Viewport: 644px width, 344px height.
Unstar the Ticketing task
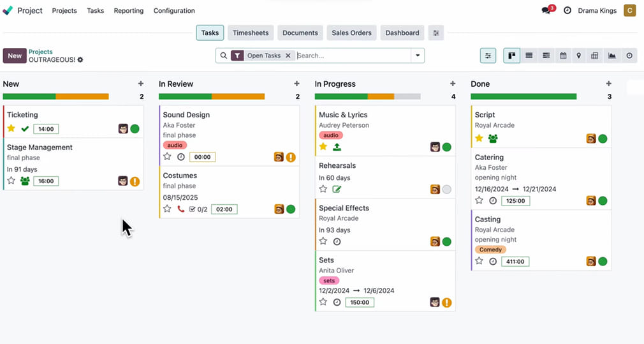[x=11, y=129]
